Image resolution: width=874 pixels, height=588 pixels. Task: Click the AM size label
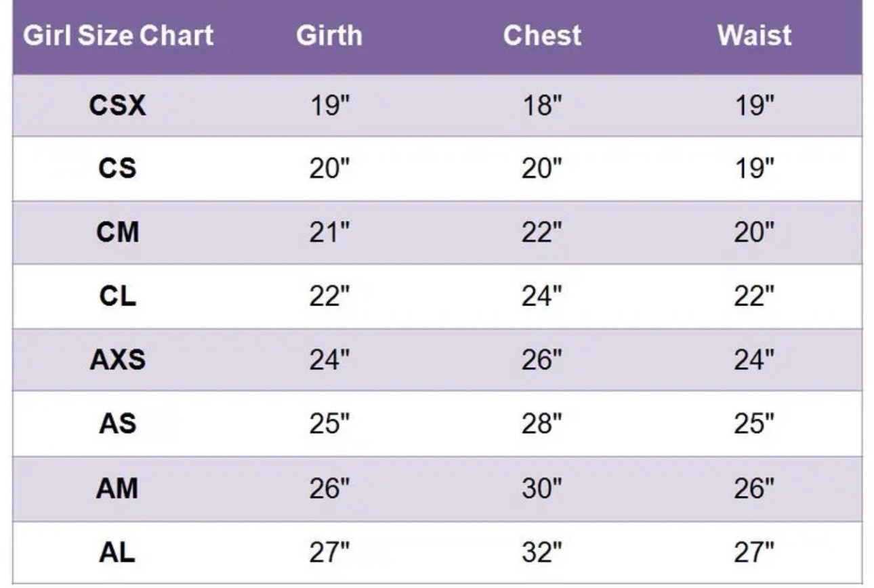[x=117, y=488]
